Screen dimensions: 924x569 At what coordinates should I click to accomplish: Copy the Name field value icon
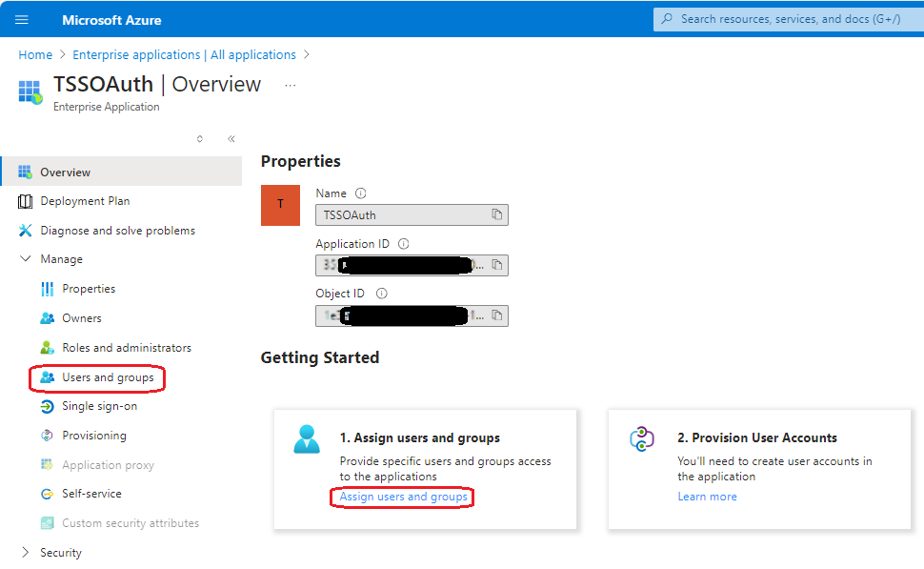tap(496, 214)
